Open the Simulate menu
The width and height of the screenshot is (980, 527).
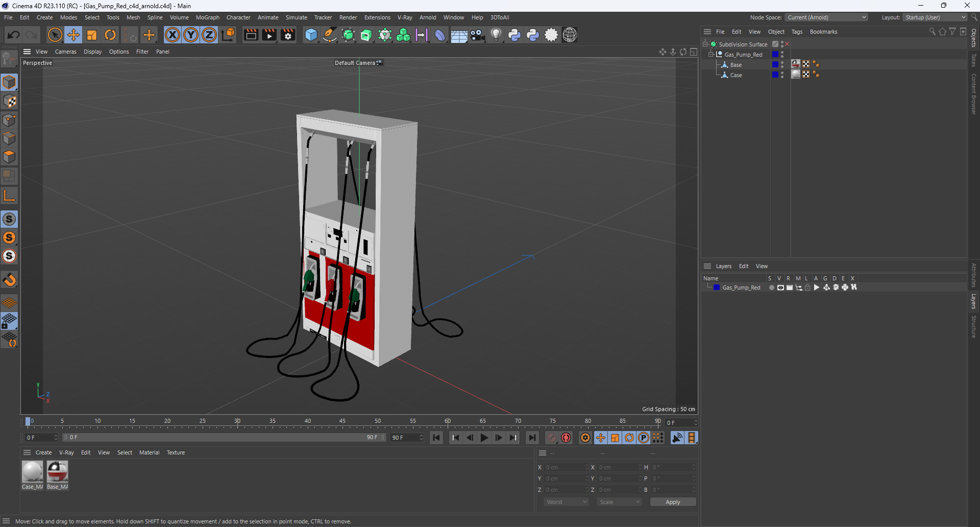[296, 17]
